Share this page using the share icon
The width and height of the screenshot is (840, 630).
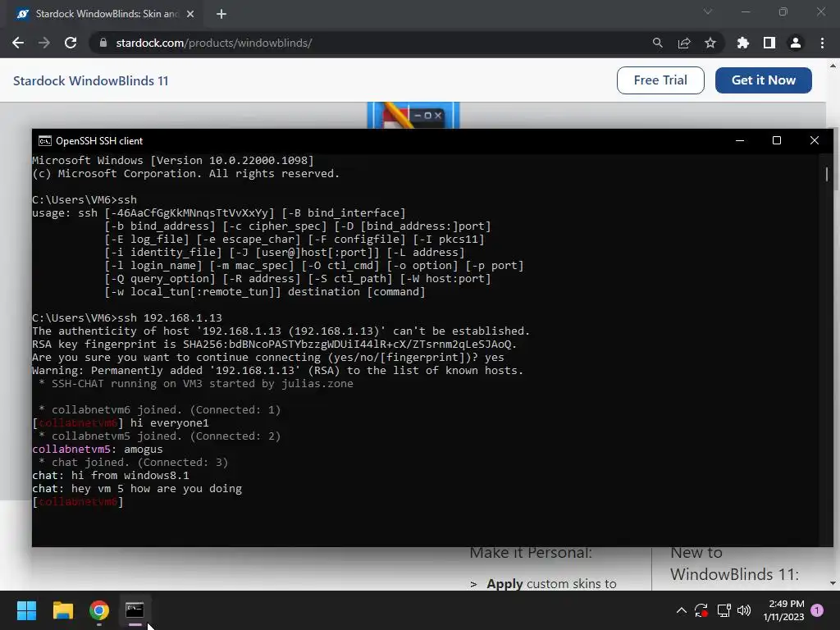[684, 43]
